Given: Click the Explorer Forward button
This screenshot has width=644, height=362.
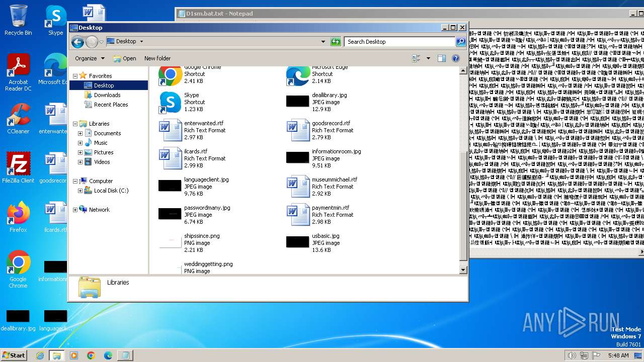Looking at the screenshot, I should click(92, 42).
